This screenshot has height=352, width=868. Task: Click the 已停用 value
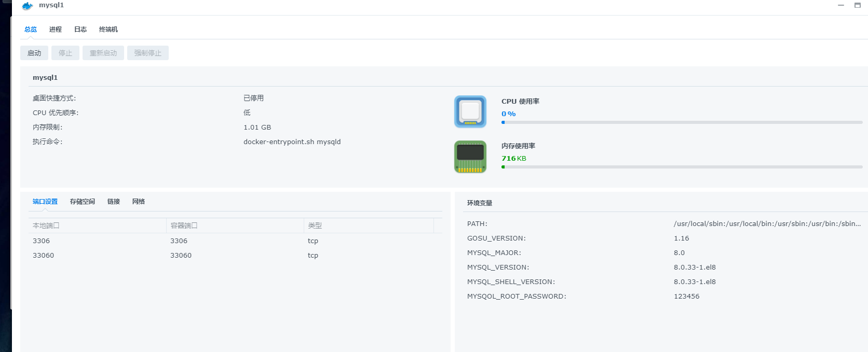point(253,98)
